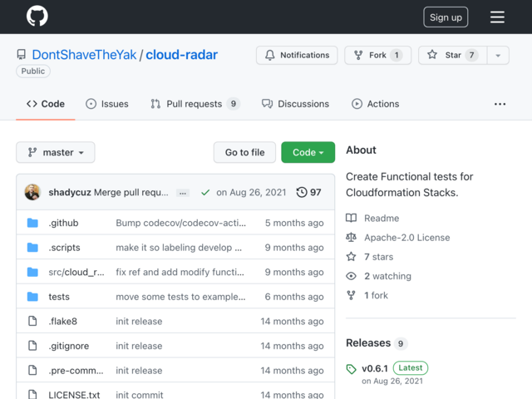Viewport: 532px width, 399px height.
Task: Click the green release tag icon
Action: tap(351, 369)
